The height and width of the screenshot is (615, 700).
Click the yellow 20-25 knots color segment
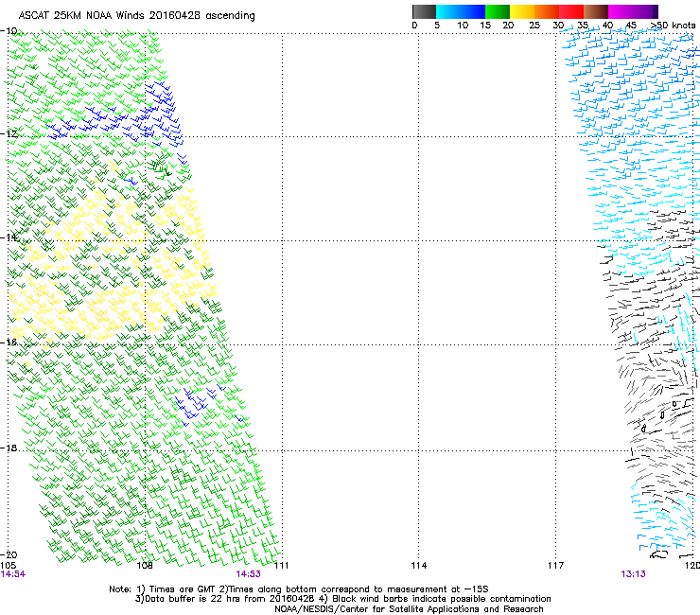click(522, 11)
